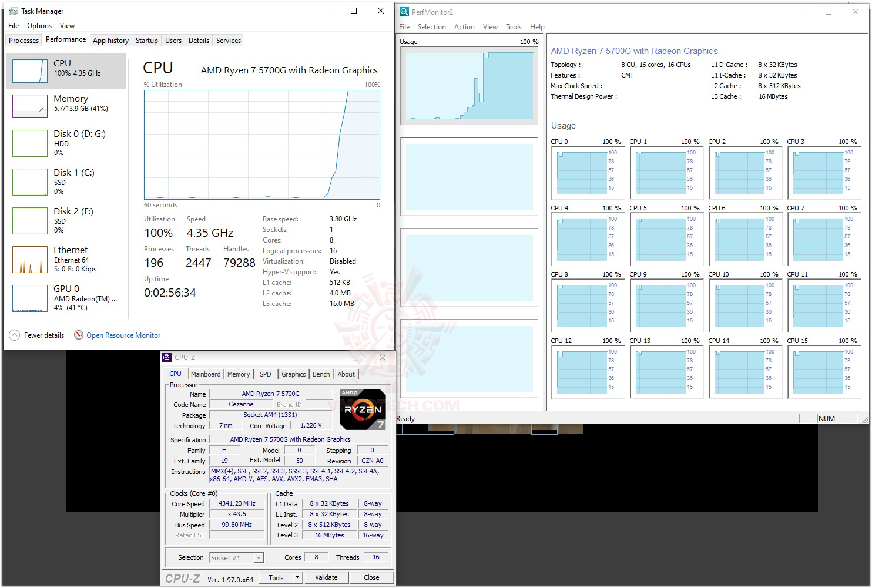Switch to the SPD tab in CPU-Z
This screenshot has height=588, width=872.
[266, 374]
